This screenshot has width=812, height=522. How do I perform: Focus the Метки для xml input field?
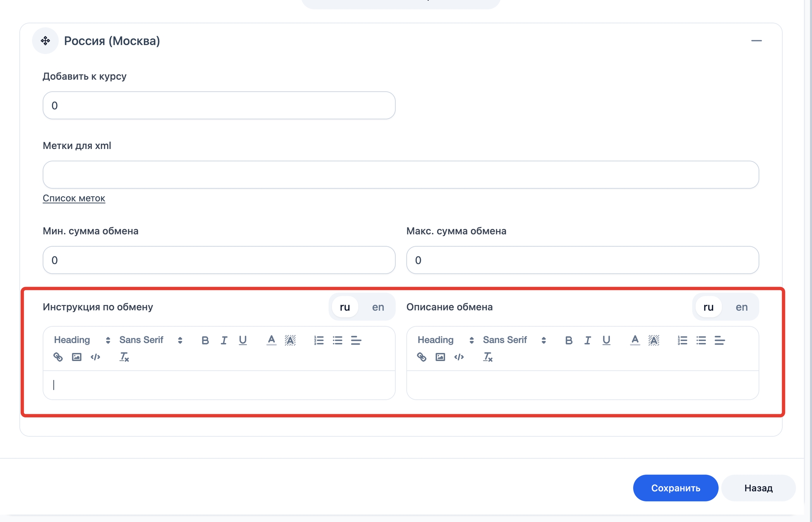coord(401,175)
